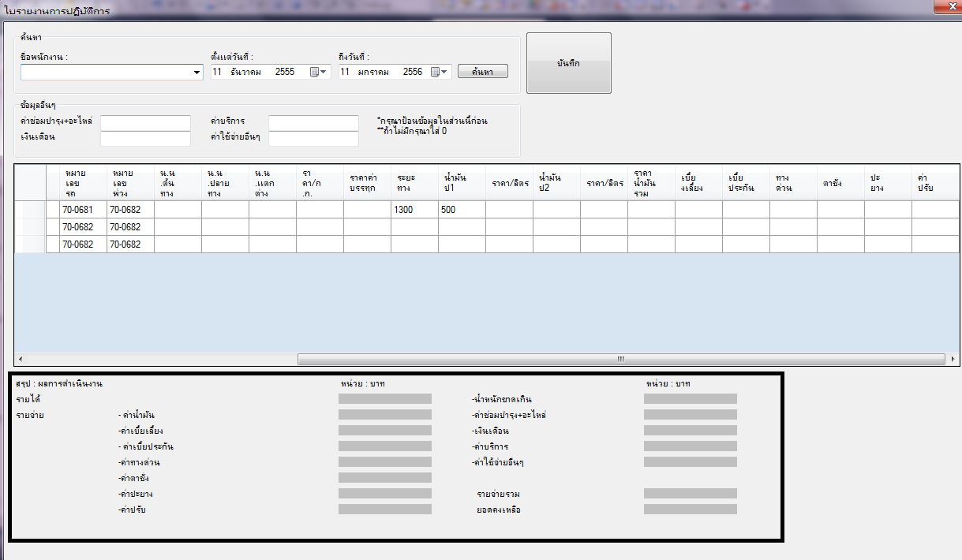The image size is (962, 560).
Task: Click the น้ำมัน ป2 column header
Action: (x=556, y=182)
